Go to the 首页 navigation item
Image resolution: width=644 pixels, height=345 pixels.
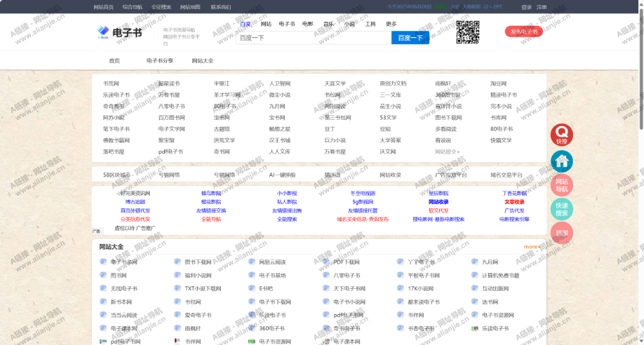(x=114, y=61)
